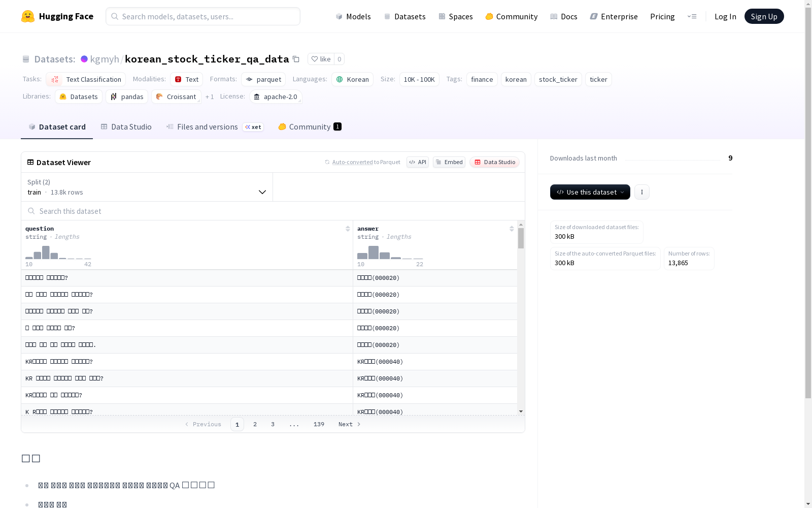Click the kgmyh user avatar
The image size is (812, 508).
click(84, 59)
